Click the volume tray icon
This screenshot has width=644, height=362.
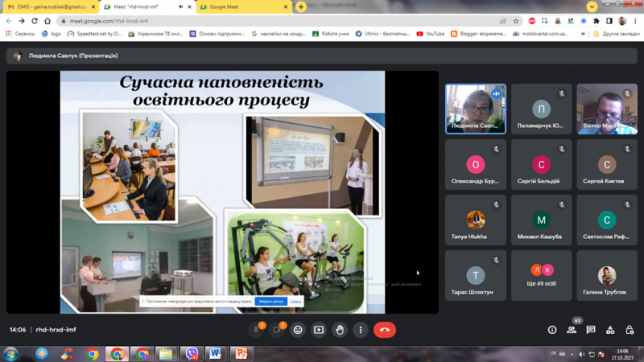(581, 354)
